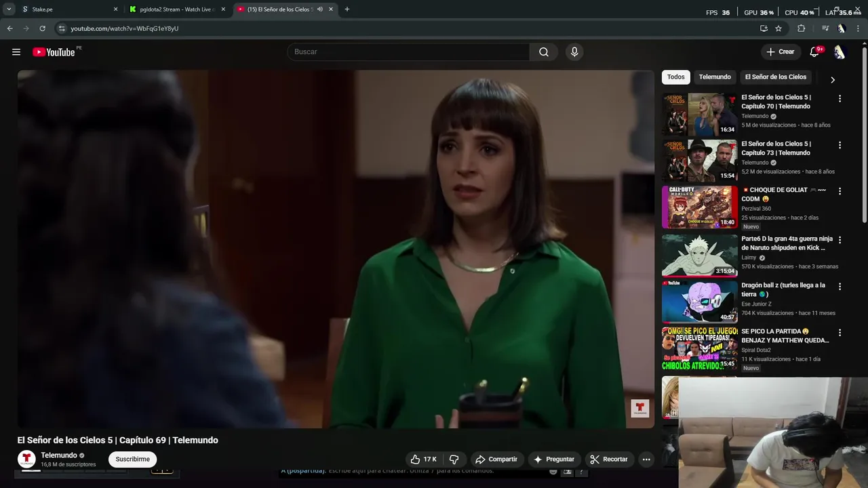Open the YouTube guide hamburger menu

tap(16, 52)
